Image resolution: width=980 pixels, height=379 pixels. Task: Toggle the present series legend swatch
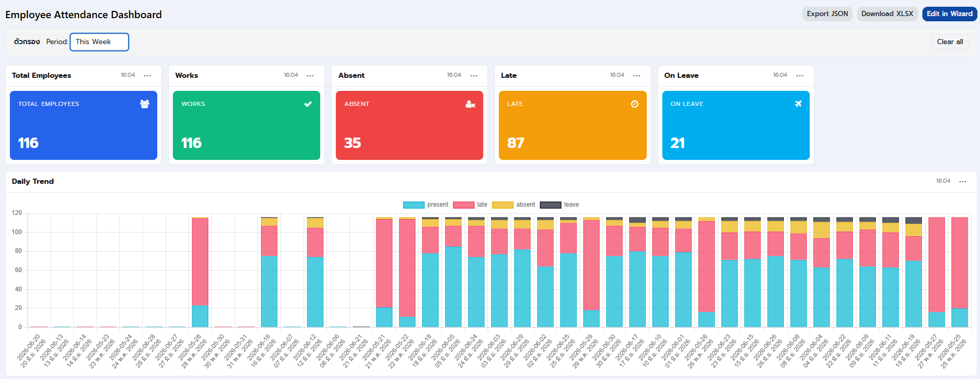pos(414,205)
